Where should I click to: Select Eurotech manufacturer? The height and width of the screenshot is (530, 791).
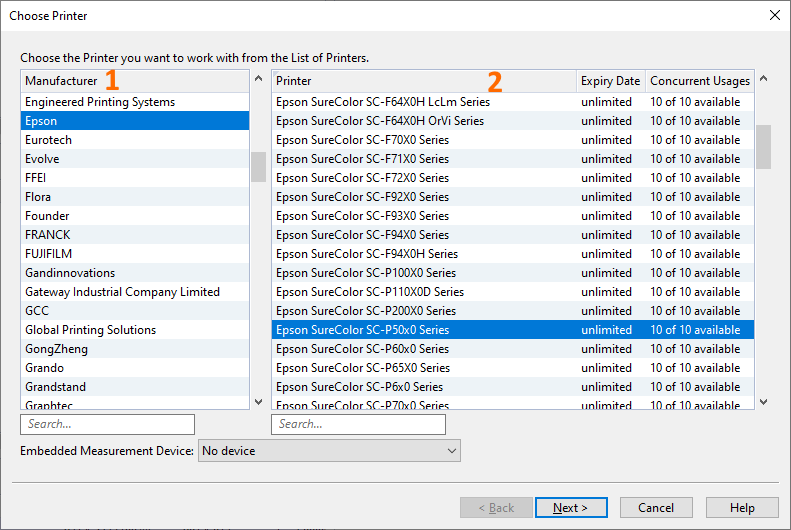(x=49, y=140)
